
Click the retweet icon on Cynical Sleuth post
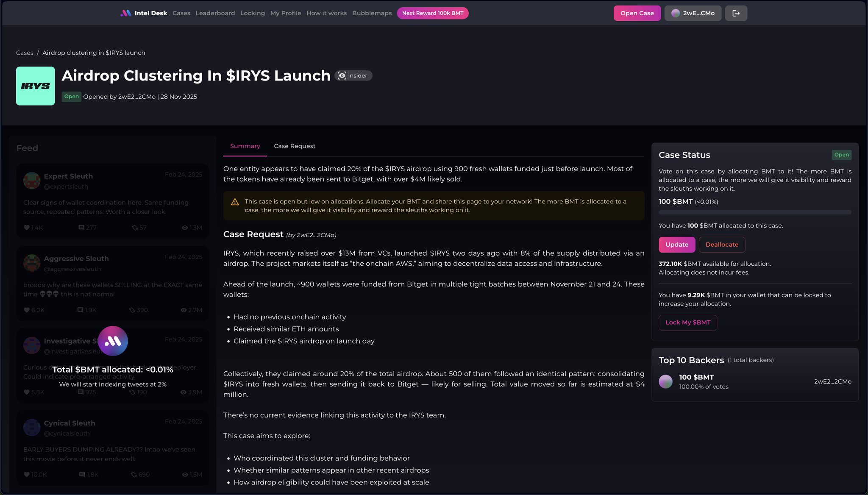coord(134,475)
